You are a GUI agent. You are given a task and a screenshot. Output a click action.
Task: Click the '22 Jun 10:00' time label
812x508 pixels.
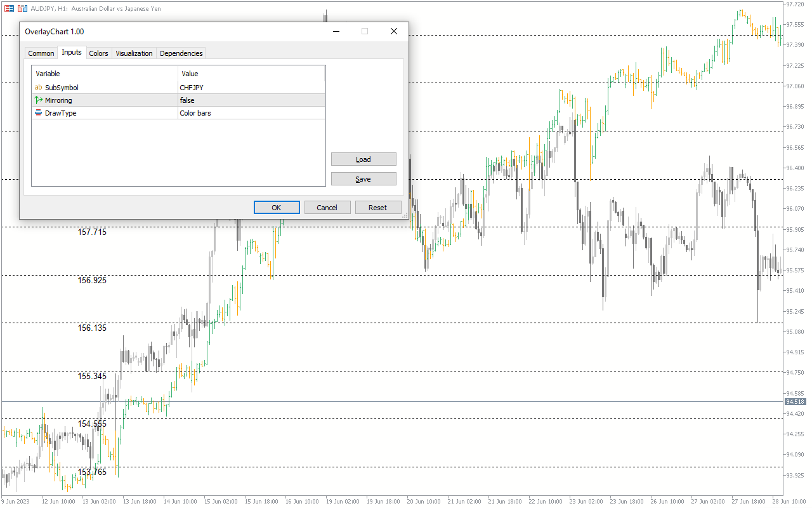tap(546, 502)
